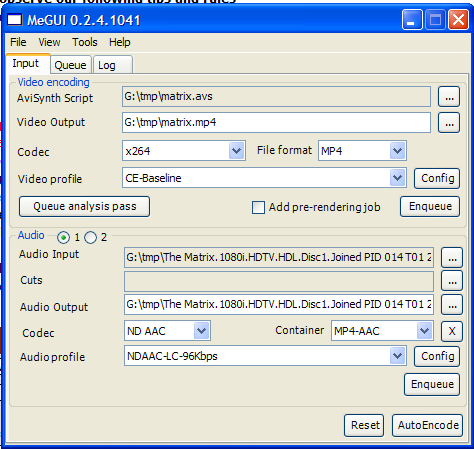Click the MeGUI title bar window icon

point(15,20)
